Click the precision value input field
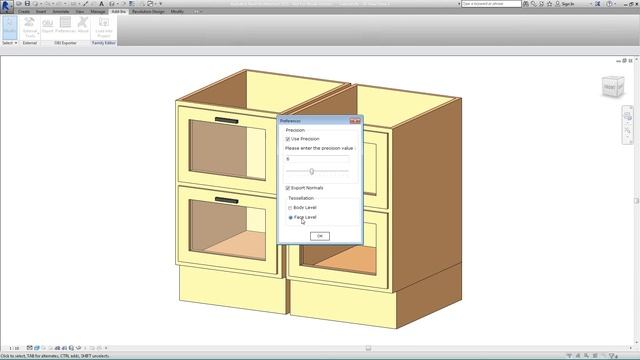 [x=317, y=159]
